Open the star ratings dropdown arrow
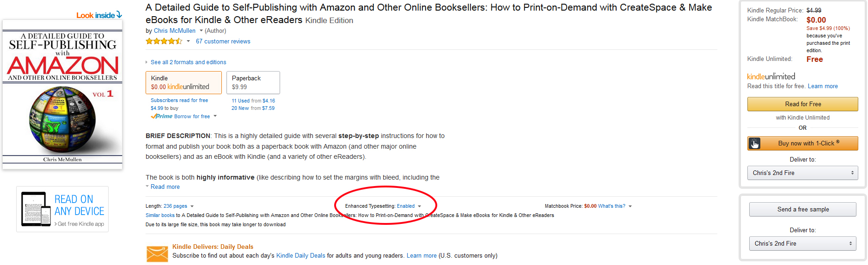 point(188,42)
